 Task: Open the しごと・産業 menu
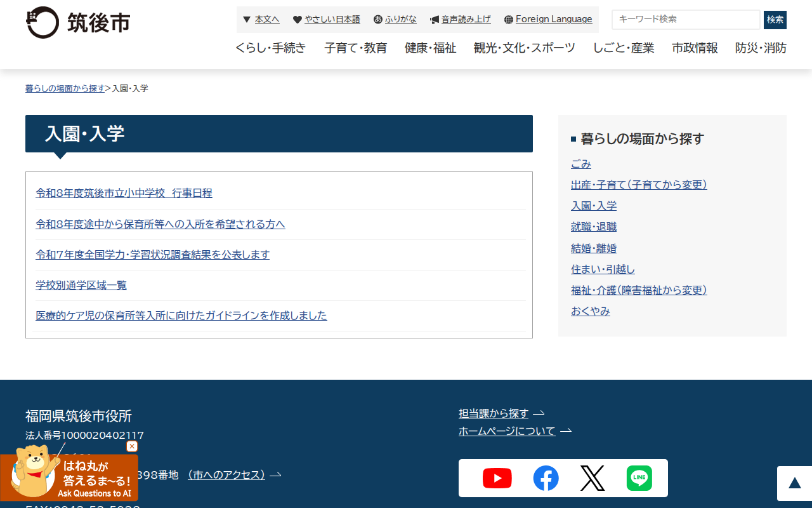click(x=624, y=48)
